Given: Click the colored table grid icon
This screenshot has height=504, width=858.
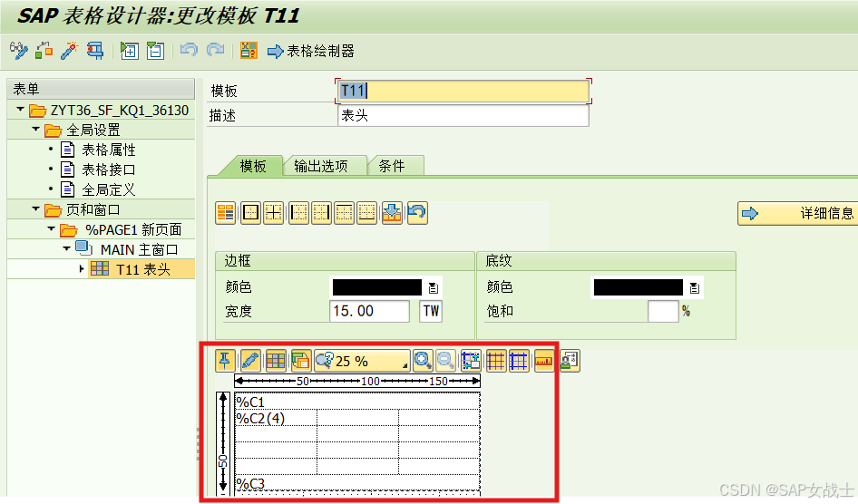Looking at the screenshot, I should [x=276, y=361].
